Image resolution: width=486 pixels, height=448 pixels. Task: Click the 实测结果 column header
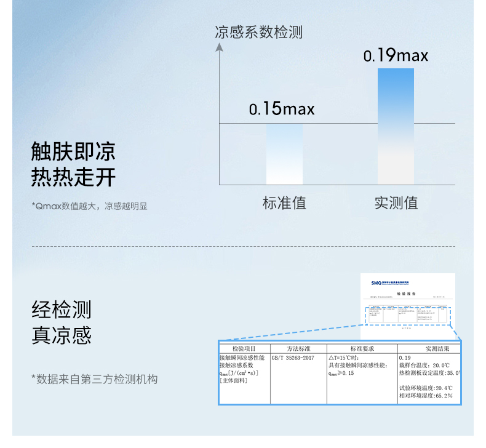pos(428,348)
